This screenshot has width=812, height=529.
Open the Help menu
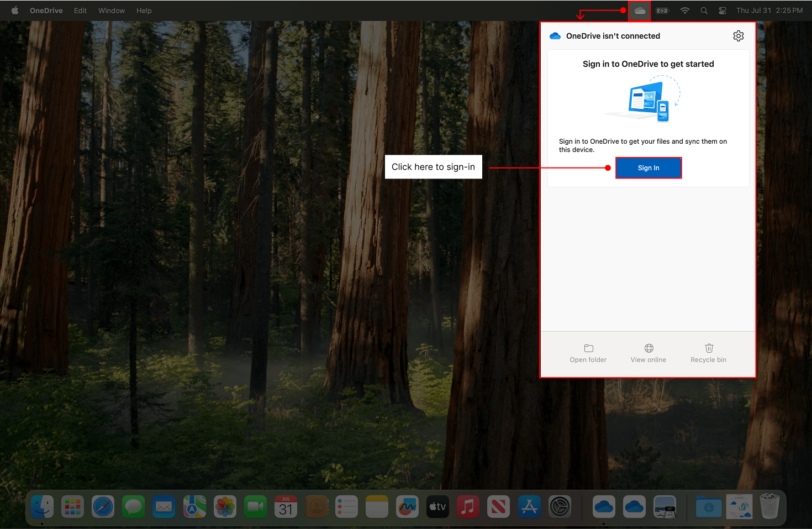click(144, 11)
